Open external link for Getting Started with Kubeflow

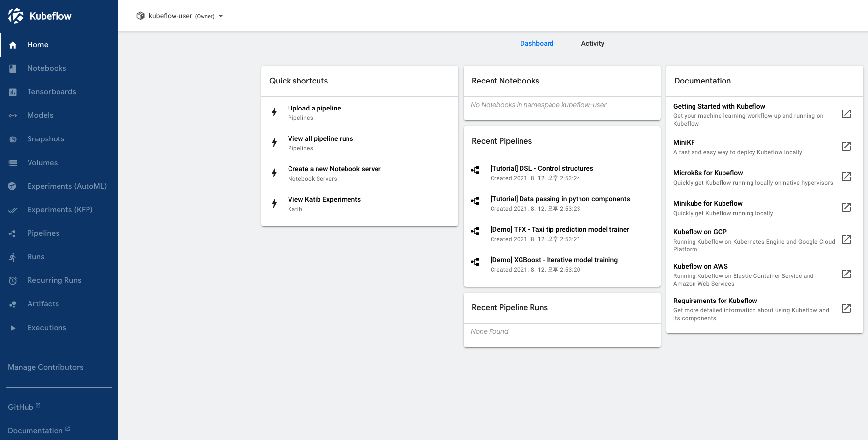pyautogui.click(x=846, y=114)
